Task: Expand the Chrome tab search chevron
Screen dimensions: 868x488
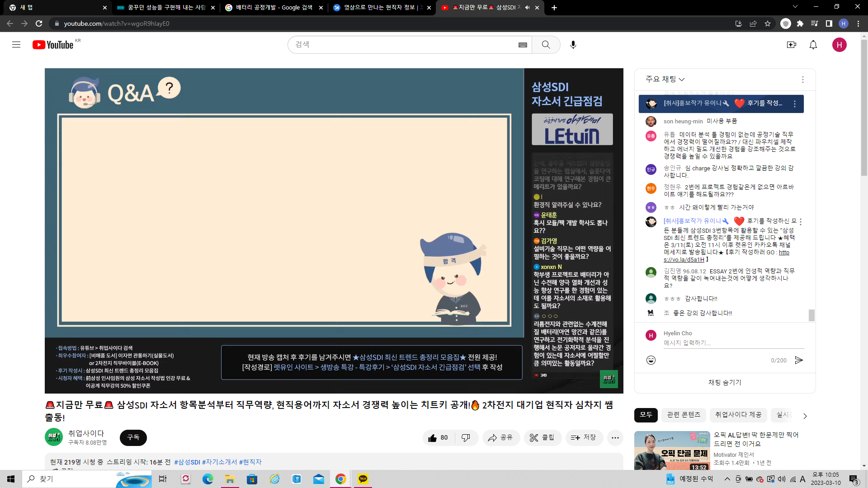Action: (795, 7)
